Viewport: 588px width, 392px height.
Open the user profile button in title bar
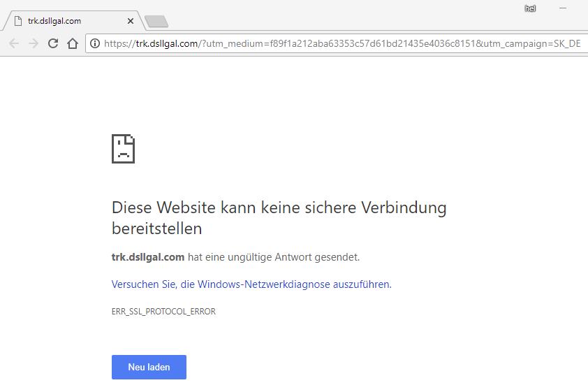pos(529,8)
